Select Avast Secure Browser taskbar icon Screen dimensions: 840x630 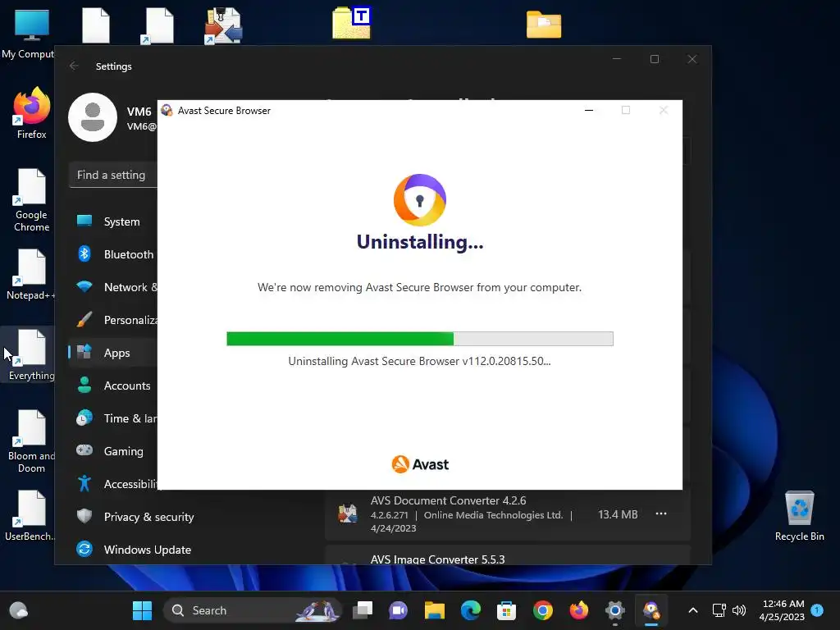pos(651,610)
